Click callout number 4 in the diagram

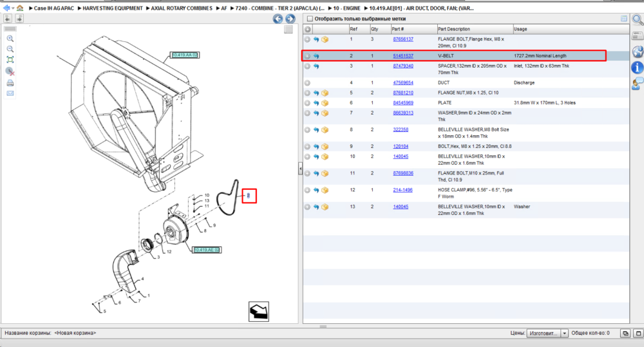click(142, 279)
